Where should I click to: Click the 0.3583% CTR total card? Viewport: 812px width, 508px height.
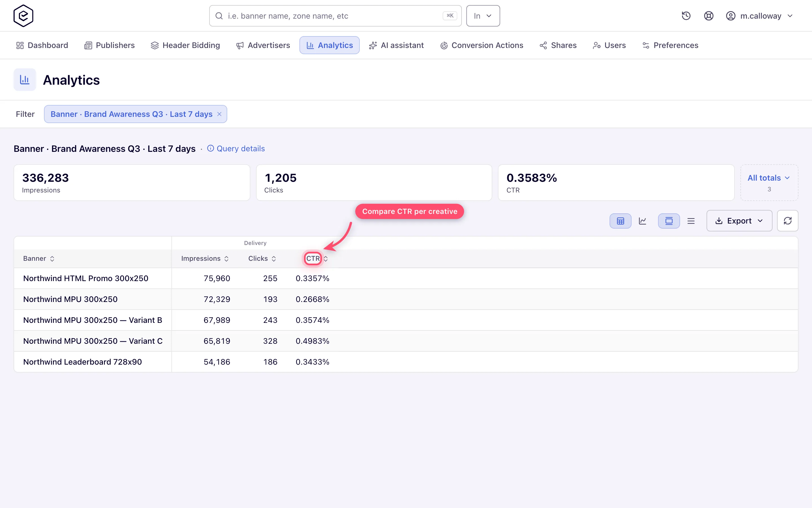pos(616,182)
